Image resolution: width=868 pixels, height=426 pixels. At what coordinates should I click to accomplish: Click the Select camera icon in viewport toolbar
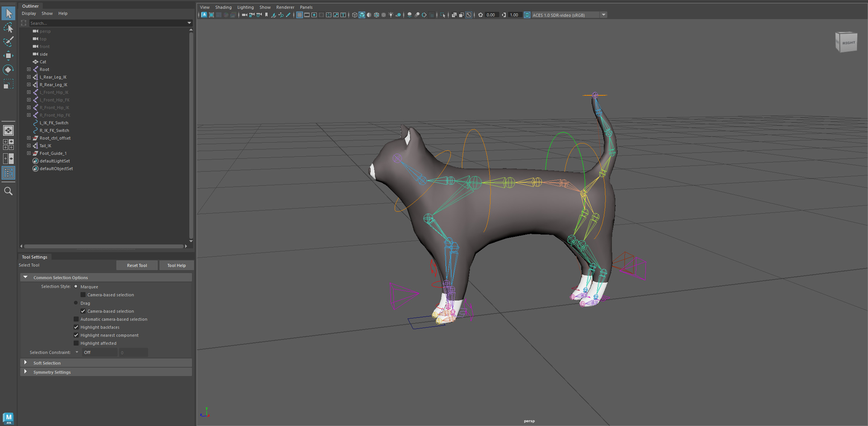pyautogui.click(x=244, y=15)
